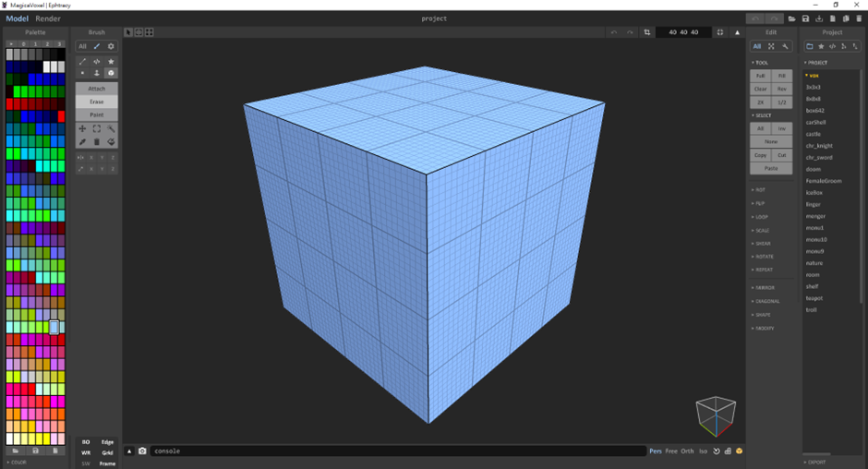868x469 pixels.
Task: Click the trash icon in Brush panel
Action: 97,142
